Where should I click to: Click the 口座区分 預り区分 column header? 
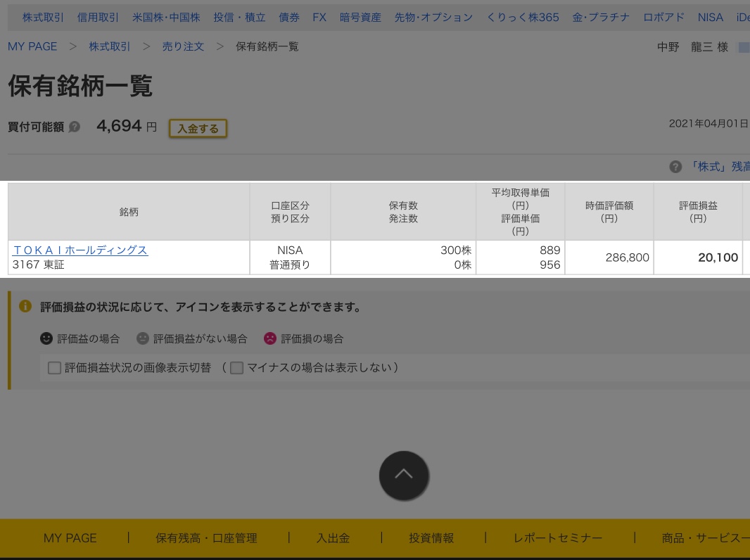point(290,212)
